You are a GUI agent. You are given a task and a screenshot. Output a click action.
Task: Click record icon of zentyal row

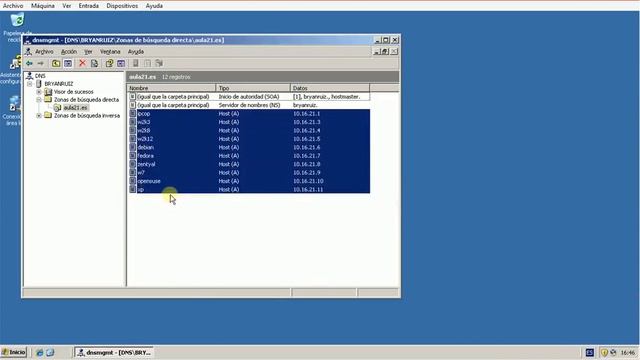(x=133, y=164)
